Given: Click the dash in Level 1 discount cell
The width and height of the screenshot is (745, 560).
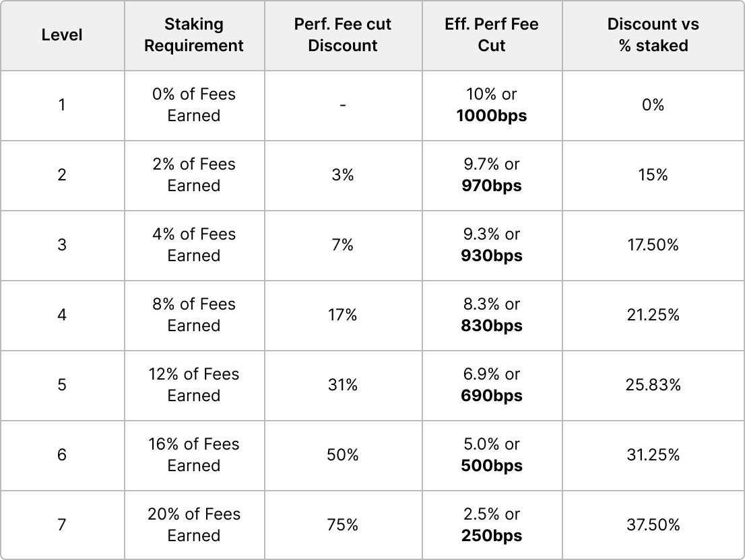Looking at the screenshot, I should [343, 105].
